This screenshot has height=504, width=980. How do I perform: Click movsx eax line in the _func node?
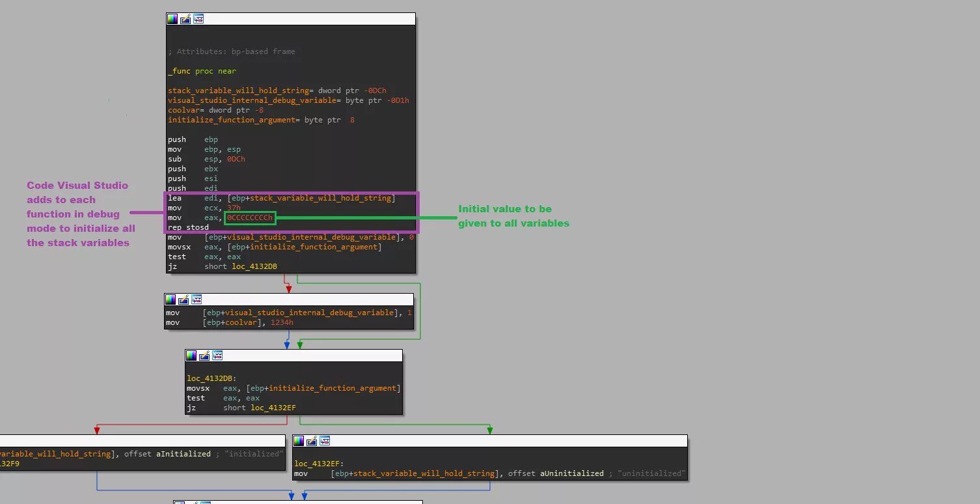[275, 247]
